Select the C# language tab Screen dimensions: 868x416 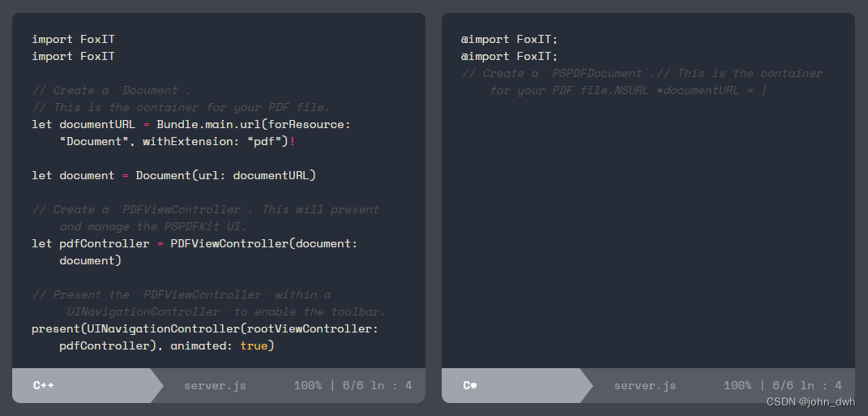pos(516,385)
